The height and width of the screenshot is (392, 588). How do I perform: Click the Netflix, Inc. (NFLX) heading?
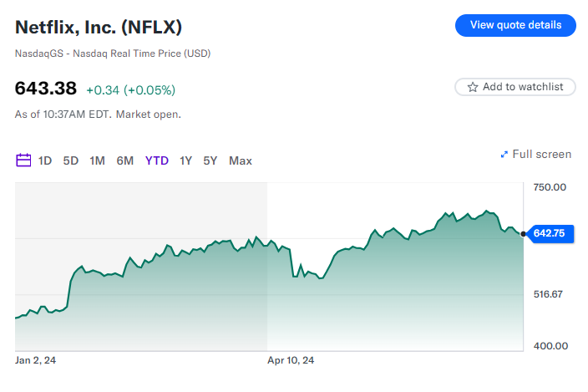tap(99, 27)
